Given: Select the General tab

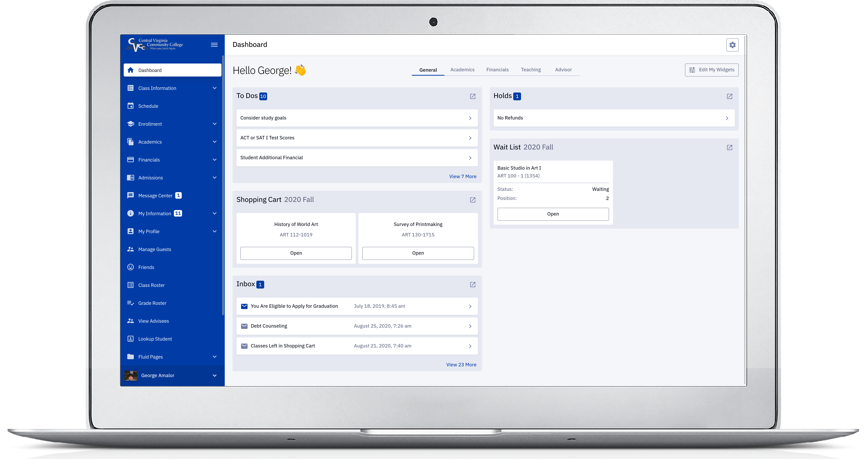Looking at the screenshot, I should click(x=428, y=70).
